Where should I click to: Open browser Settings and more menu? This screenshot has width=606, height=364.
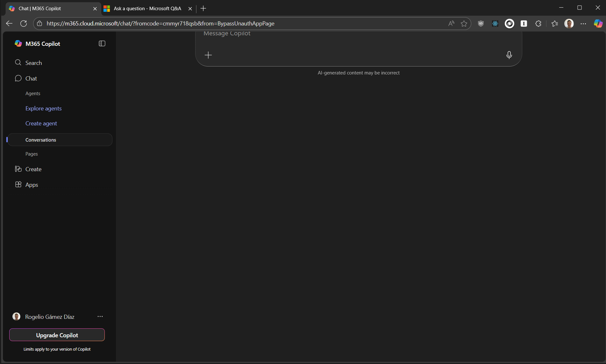pos(583,24)
